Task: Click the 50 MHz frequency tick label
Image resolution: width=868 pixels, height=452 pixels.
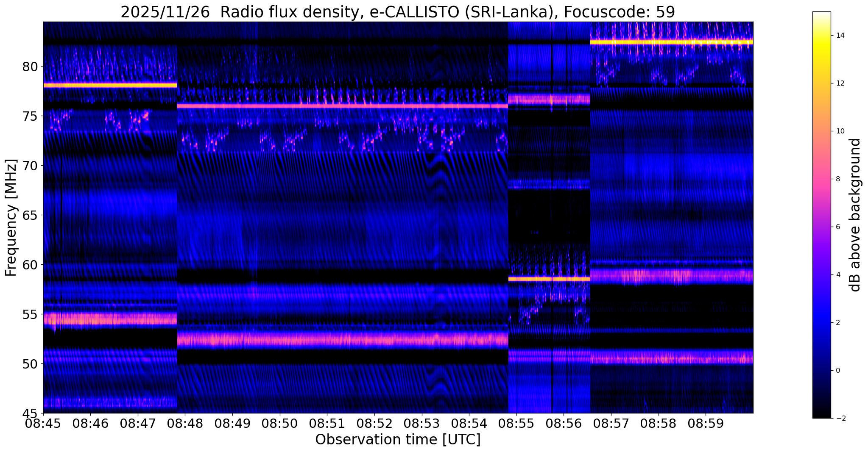Action: click(31, 364)
